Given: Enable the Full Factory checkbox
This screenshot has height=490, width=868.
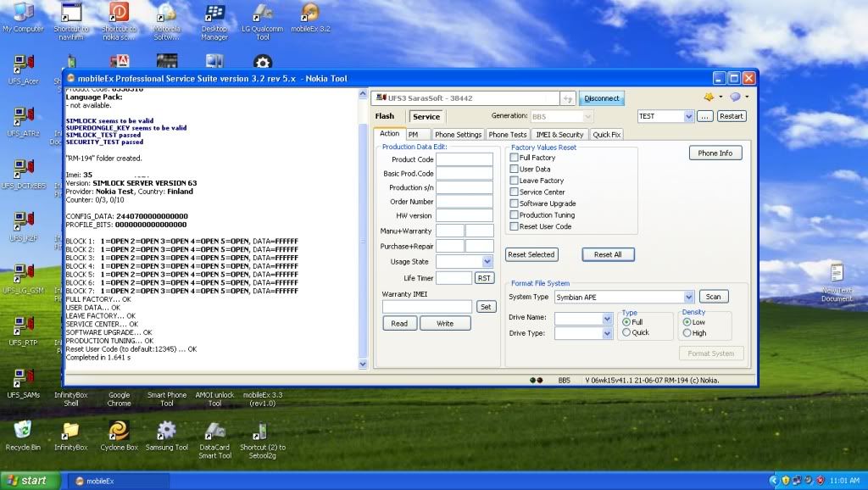Looking at the screenshot, I should 514,157.
